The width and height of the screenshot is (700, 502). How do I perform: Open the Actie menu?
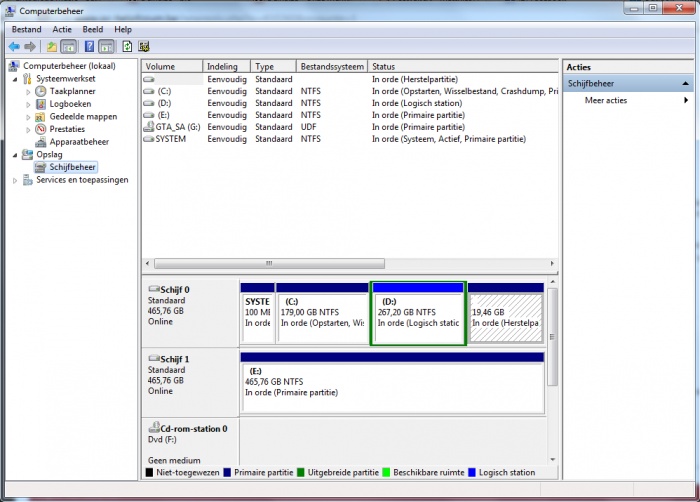tap(62, 30)
